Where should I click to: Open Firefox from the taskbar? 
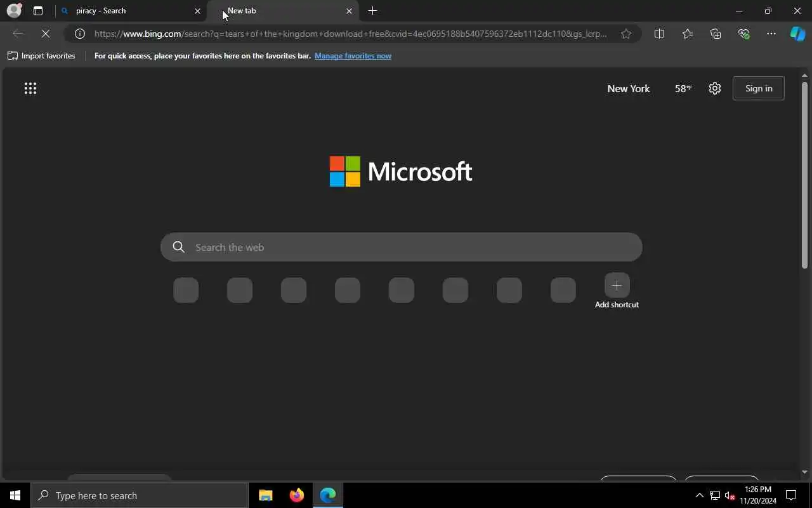tap(297, 495)
